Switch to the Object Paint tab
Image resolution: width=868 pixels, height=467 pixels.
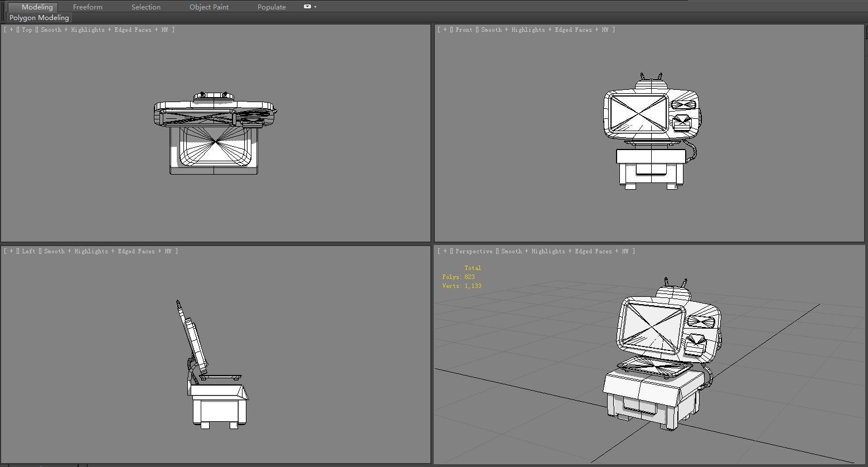click(209, 7)
